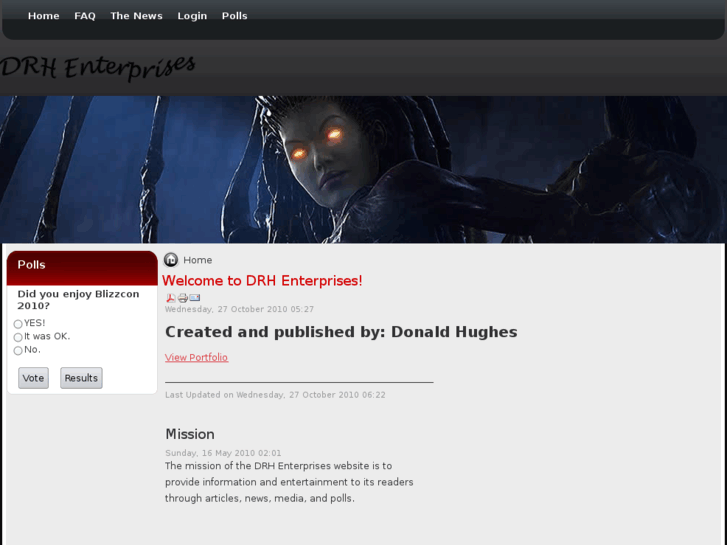
Task: Click the email icon for the article
Action: point(195,298)
